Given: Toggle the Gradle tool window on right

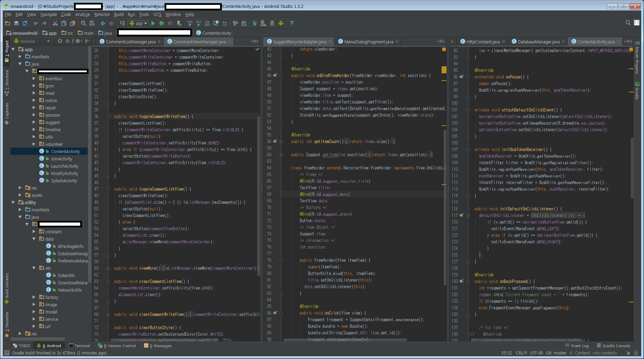Looking at the screenshot, I should coord(637,91).
